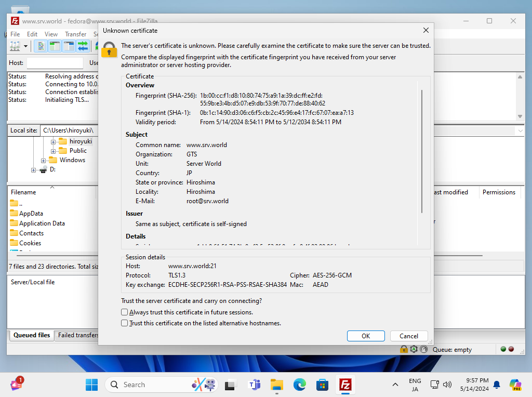The image size is (532, 397).
Task: Open the remote site path dropdown
Action: pyautogui.click(x=520, y=130)
